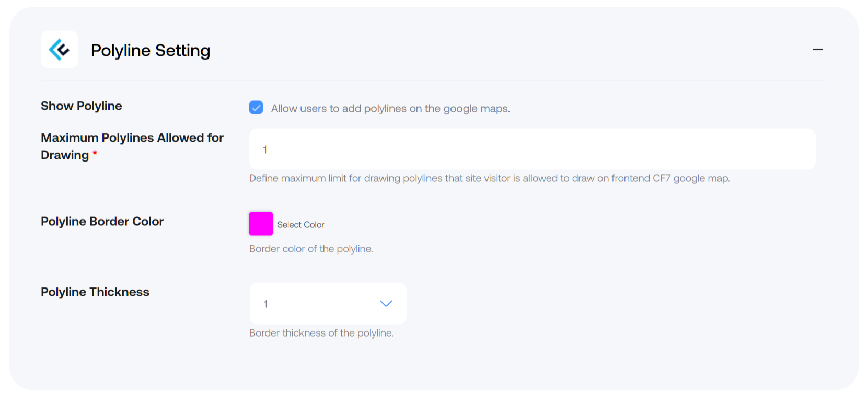The width and height of the screenshot is (868, 403).
Task: Open the magenta Polyline Border Color swatch
Action: pos(261,224)
